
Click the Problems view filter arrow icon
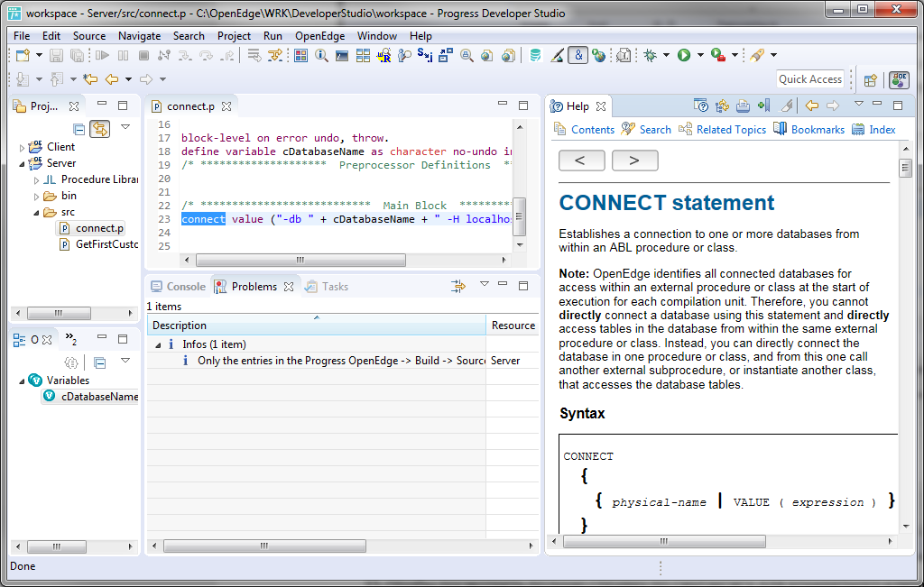(x=458, y=286)
